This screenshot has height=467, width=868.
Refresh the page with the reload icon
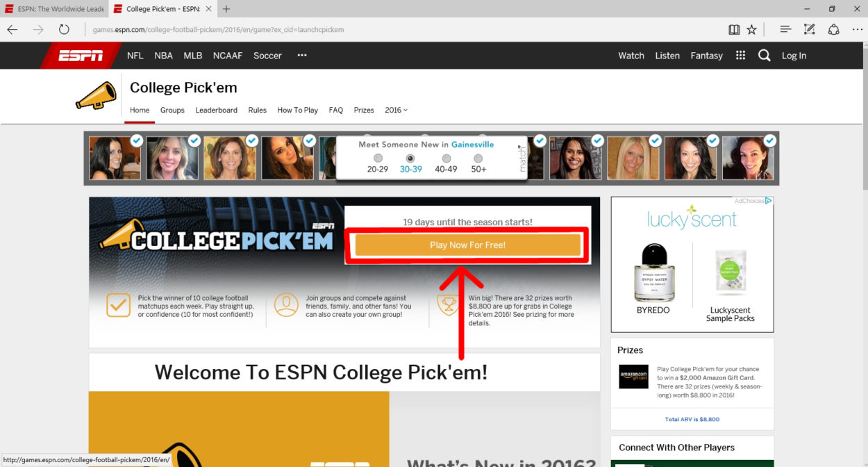click(x=64, y=29)
